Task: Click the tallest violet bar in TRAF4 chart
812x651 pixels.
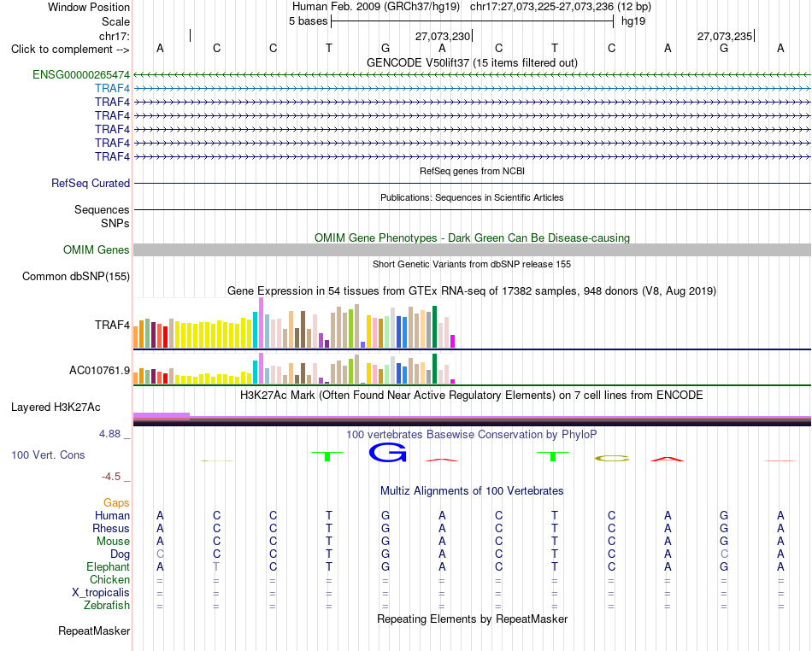Action: coord(261,322)
